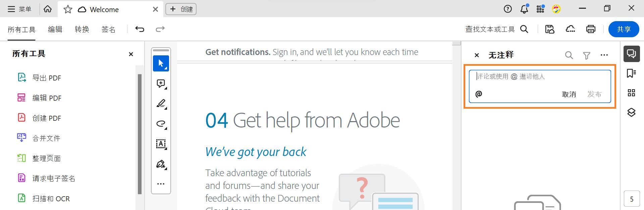This screenshot has width=644, height=210.
Task: Click the blue 共享 button
Action: point(624,30)
